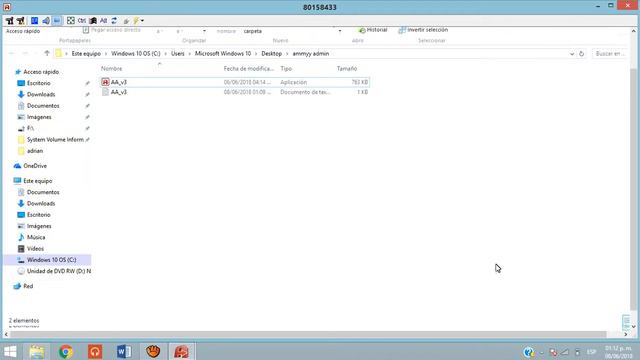The width and height of the screenshot is (640, 360).
Task: Open Documentos under Este equipo
Action: pyautogui.click(x=43, y=192)
